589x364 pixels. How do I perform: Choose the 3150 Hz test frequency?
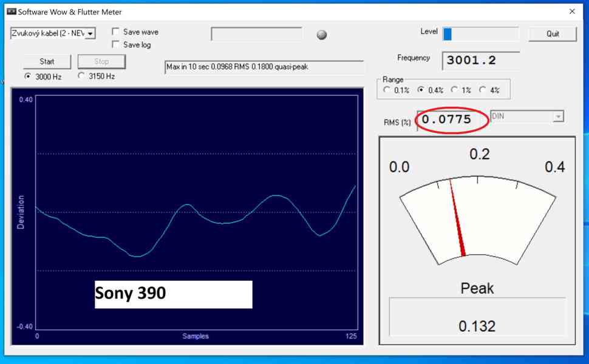tap(81, 76)
